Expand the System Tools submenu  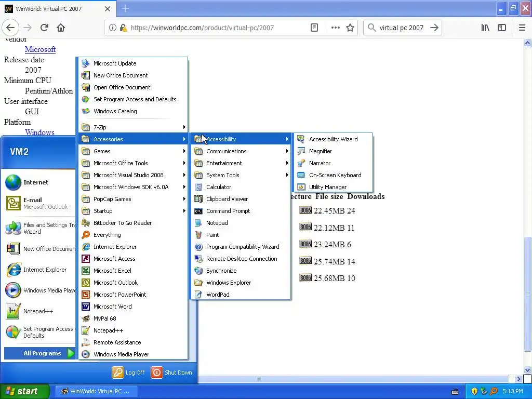point(241,175)
